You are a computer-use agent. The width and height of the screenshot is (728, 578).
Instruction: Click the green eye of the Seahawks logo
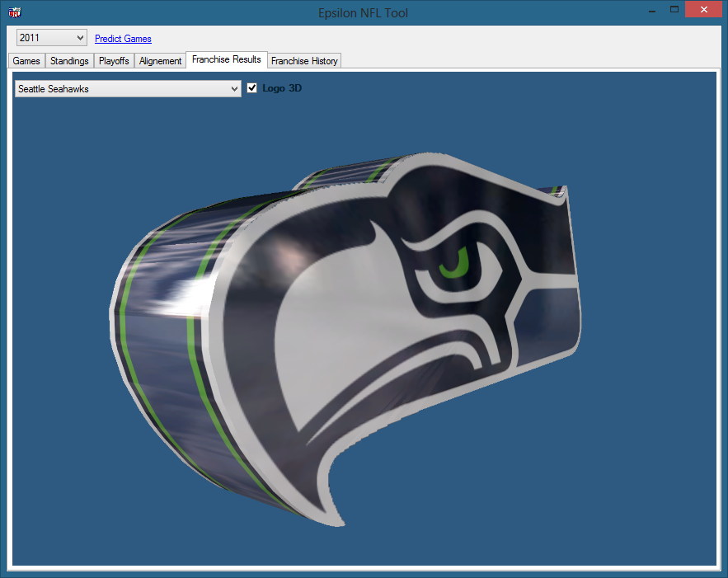point(454,264)
